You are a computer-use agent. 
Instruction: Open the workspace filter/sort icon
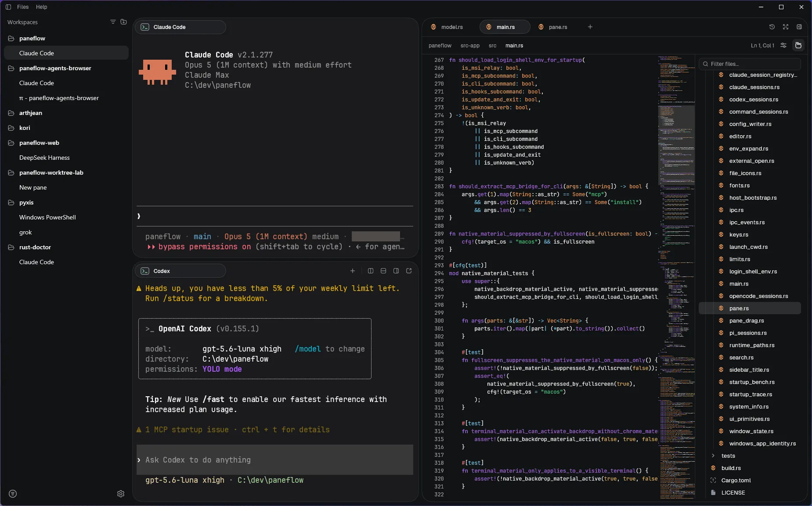[113, 22]
